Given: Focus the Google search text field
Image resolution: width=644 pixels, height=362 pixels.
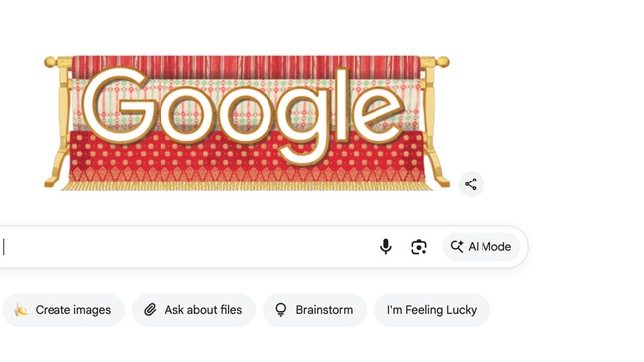Looking at the screenshot, I should coord(187,247).
